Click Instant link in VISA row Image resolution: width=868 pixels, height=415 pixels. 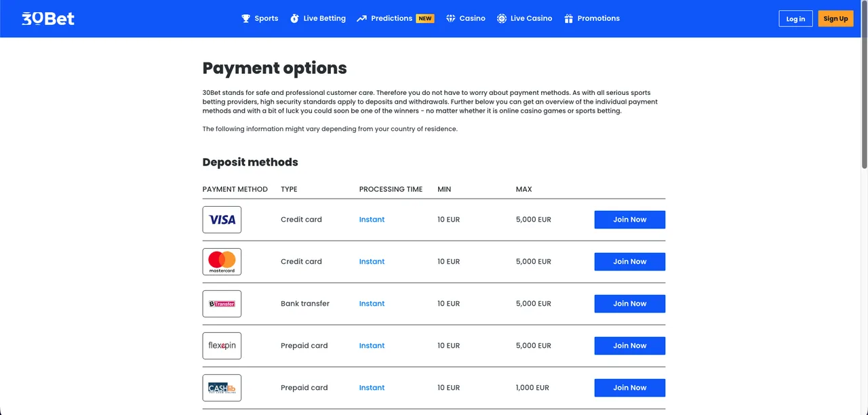[372, 220]
